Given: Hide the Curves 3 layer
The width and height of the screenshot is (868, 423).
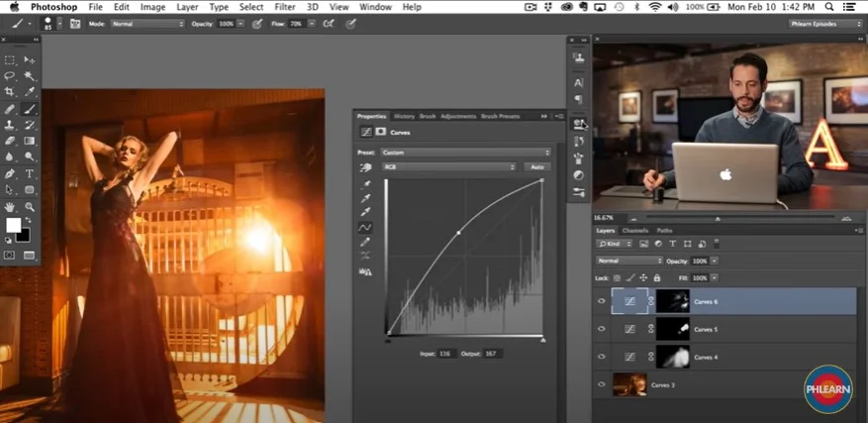Looking at the screenshot, I should (602, 383).
